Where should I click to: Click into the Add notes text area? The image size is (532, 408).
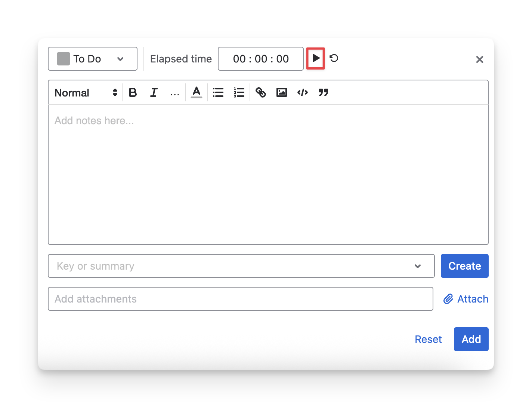coord(268,174)
